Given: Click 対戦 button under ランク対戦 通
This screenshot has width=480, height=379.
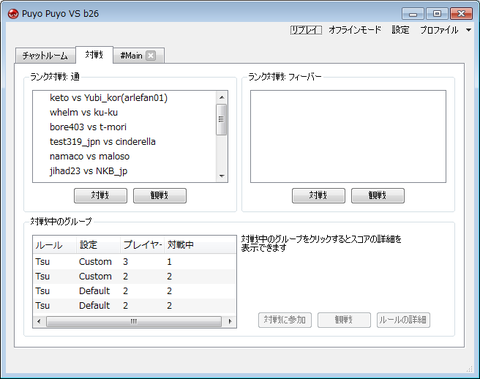Looking at the screenshot, I should (101, 196).
